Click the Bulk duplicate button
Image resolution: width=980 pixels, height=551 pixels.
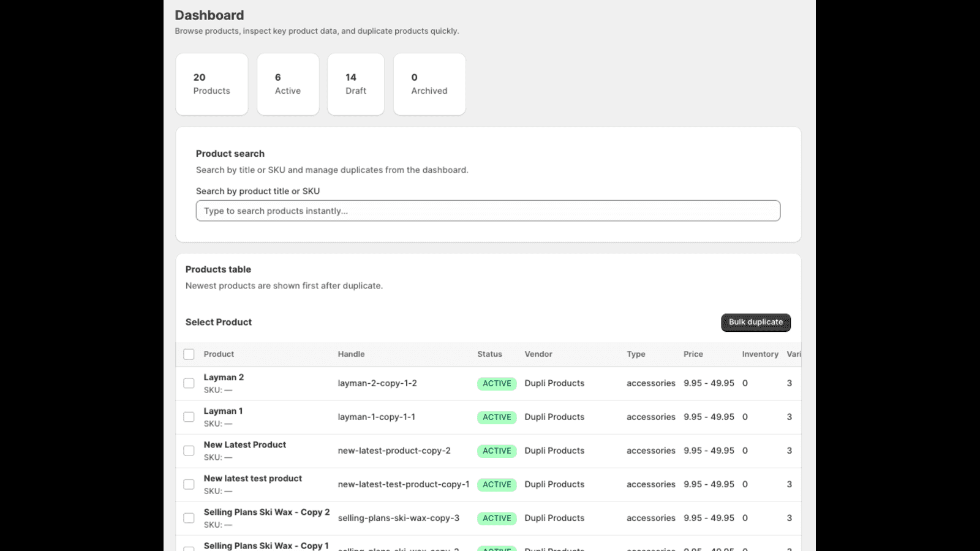(756, 323)
